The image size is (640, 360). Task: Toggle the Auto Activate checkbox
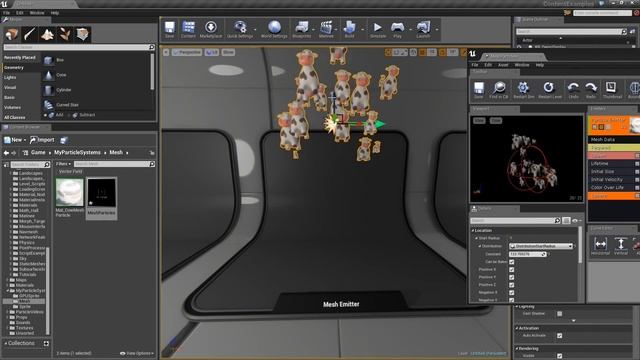(560, 336)
